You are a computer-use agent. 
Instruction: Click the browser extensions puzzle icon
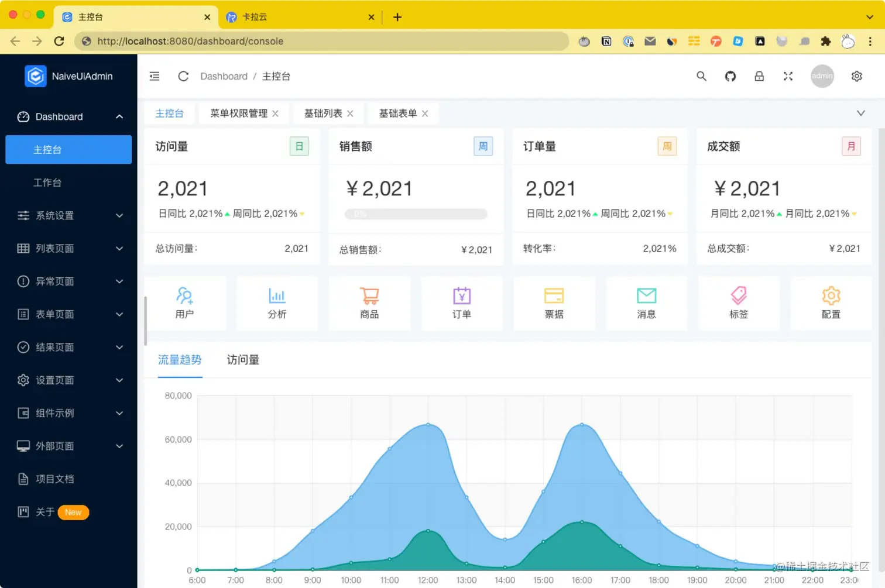pos(825,41)
